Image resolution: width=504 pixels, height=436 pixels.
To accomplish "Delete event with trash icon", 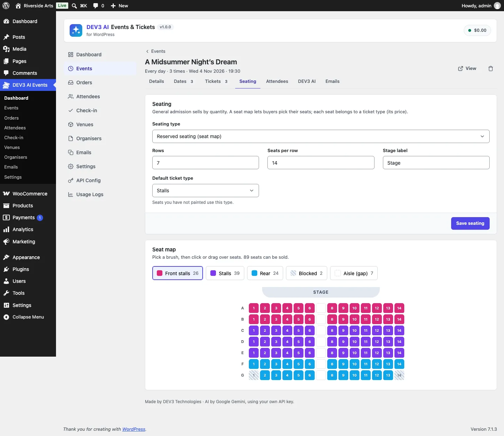I will 491,69.
